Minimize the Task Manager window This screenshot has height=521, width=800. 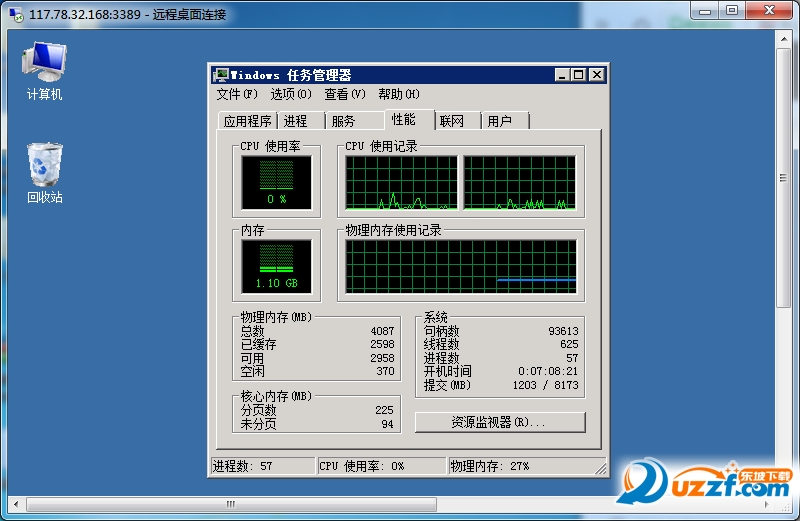click(562, 75)
